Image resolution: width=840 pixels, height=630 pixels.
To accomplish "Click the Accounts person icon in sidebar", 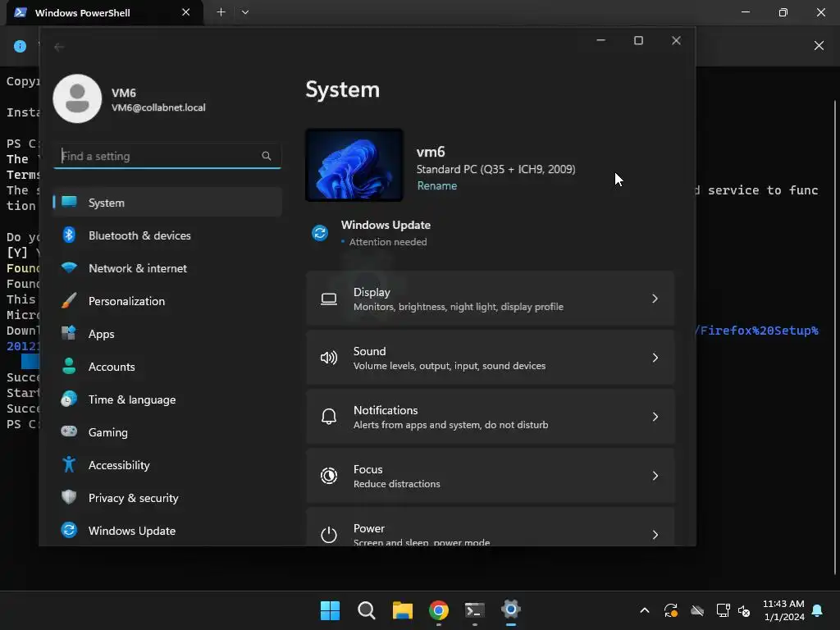I will pos(69,366).
